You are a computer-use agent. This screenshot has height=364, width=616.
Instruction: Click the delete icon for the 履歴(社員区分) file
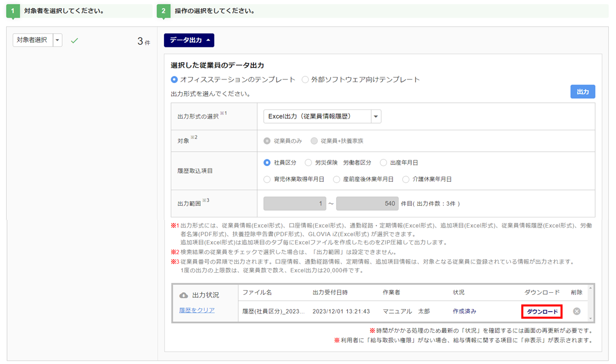(576, 311)
